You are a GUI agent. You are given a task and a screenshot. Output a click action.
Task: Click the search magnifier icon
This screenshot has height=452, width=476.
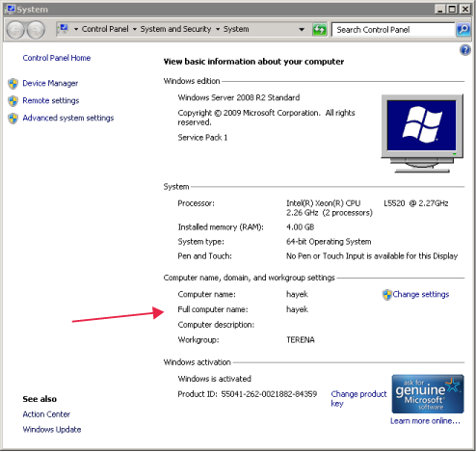point(463,30)
